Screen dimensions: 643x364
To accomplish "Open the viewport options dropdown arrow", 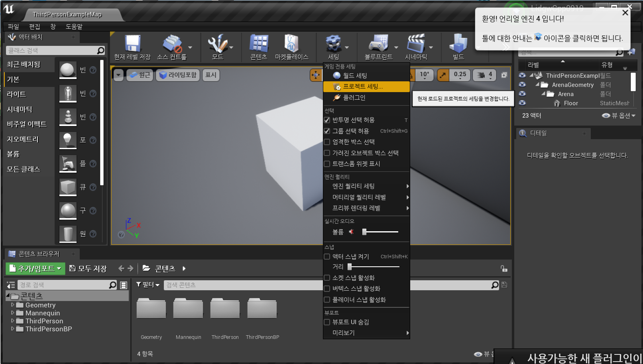I will 118,75.
